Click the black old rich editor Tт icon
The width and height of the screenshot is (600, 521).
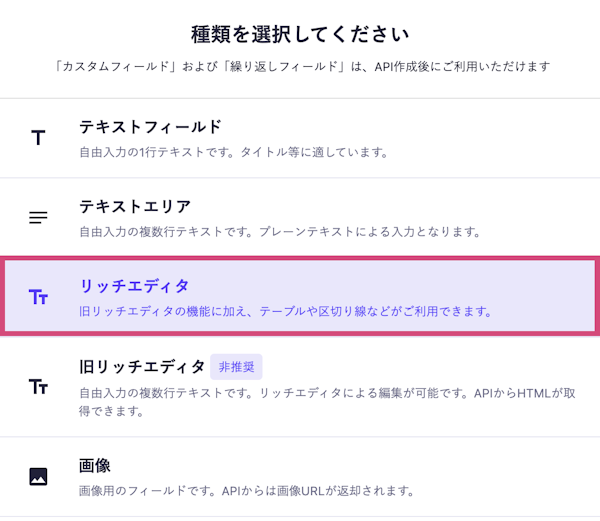pos(38,386)
